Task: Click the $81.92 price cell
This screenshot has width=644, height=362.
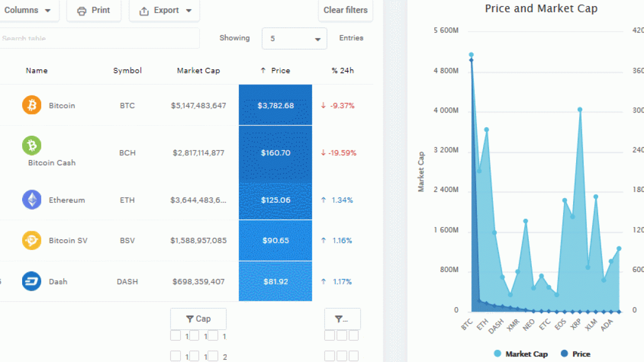Action: 275,282
